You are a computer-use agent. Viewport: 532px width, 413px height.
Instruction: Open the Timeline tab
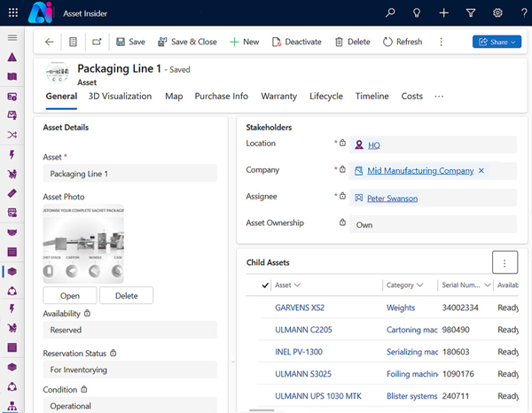pos(372,97)
